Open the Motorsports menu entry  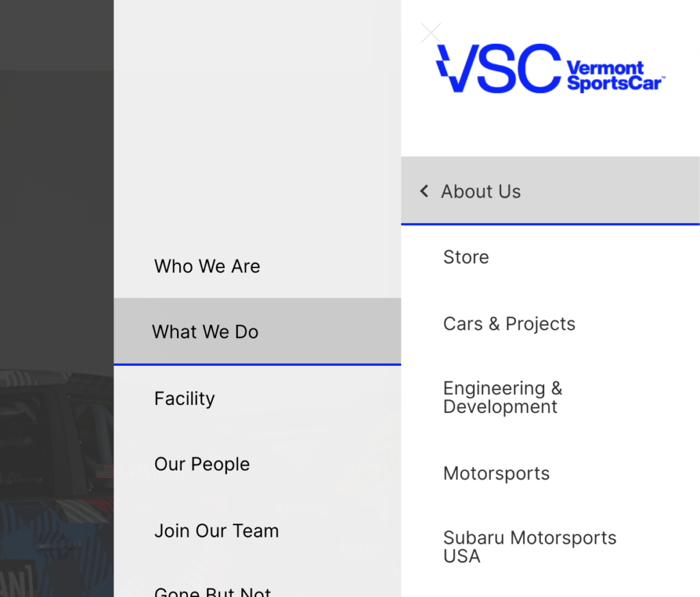coord(496,473)
